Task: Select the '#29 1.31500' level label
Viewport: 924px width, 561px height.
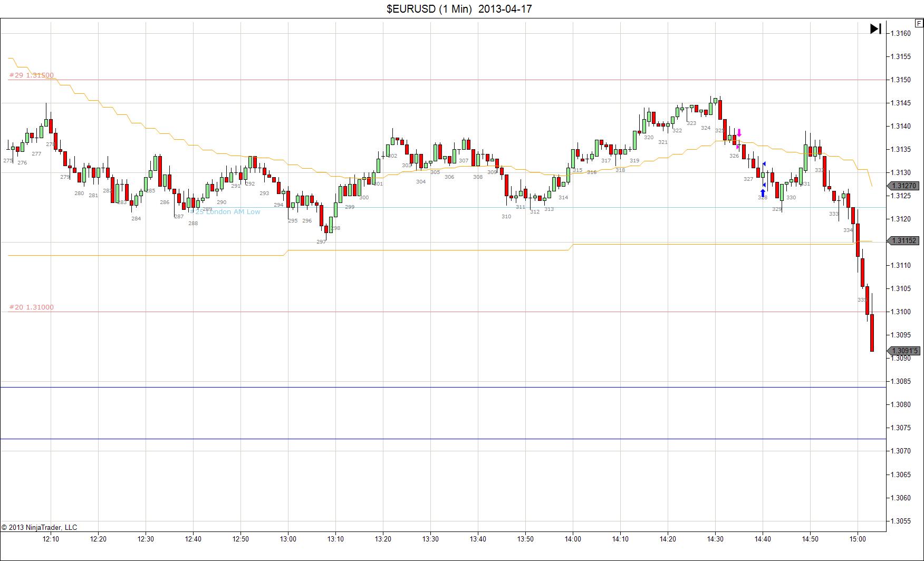Action: point(32,75)
